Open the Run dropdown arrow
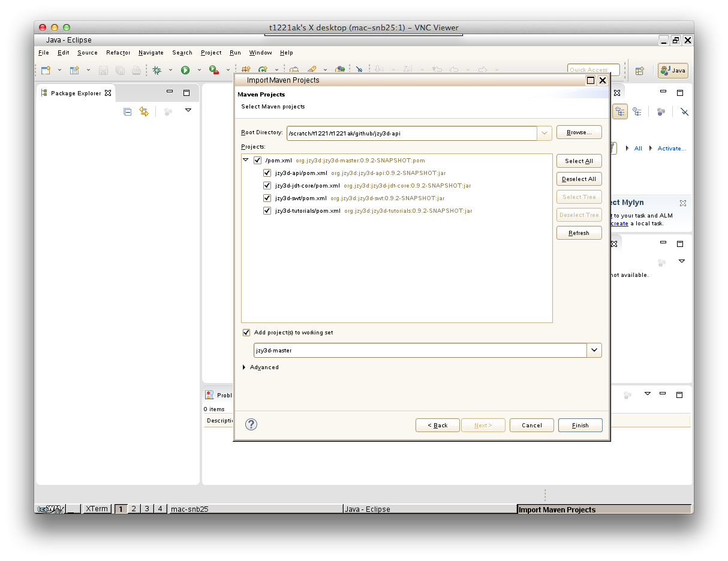Viewport: 728px width, 561px height. pos(199,70)
